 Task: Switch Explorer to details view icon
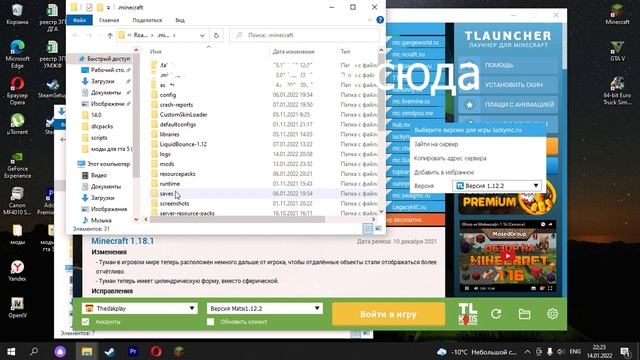tap(368, 229)
